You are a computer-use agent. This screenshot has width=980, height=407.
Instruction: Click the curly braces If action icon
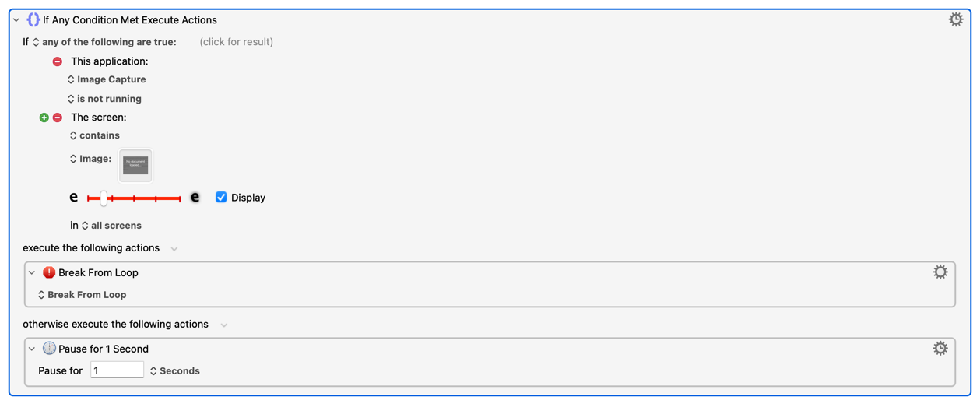[x=33, y=19]
